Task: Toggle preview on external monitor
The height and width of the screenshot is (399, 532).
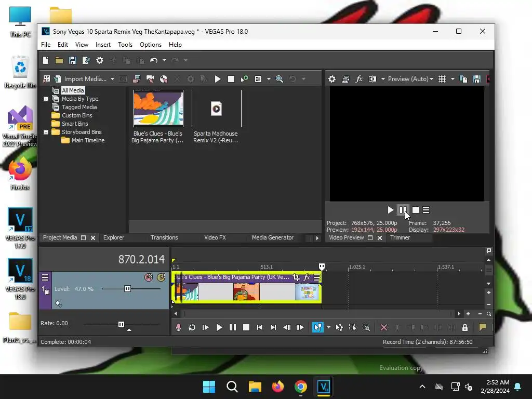Action: click(345, 79)
